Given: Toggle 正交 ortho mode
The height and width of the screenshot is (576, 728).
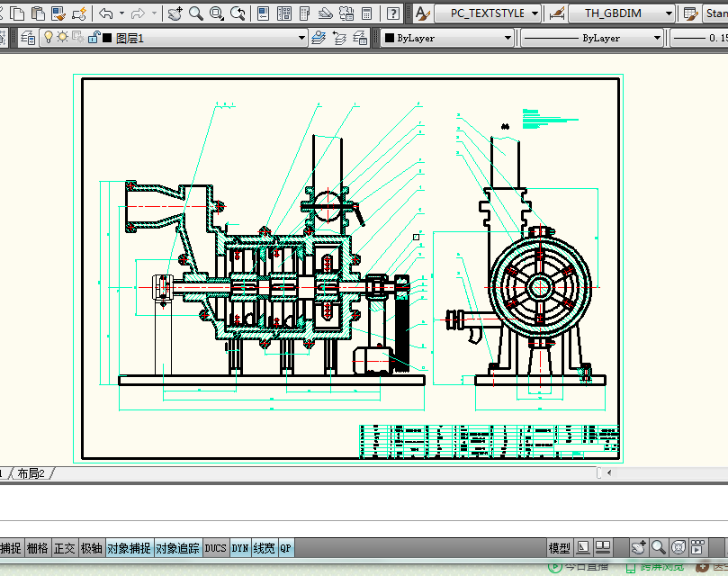Looking at the screenshot, I should click(64, 548).
